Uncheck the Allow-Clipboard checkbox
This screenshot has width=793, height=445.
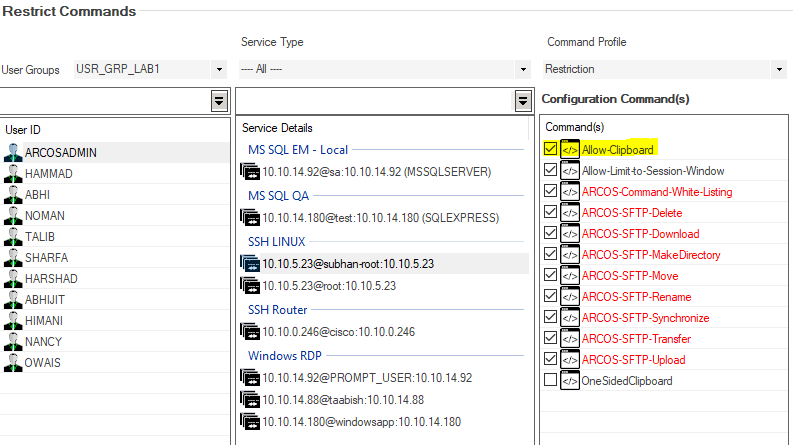tap(550, 149)
